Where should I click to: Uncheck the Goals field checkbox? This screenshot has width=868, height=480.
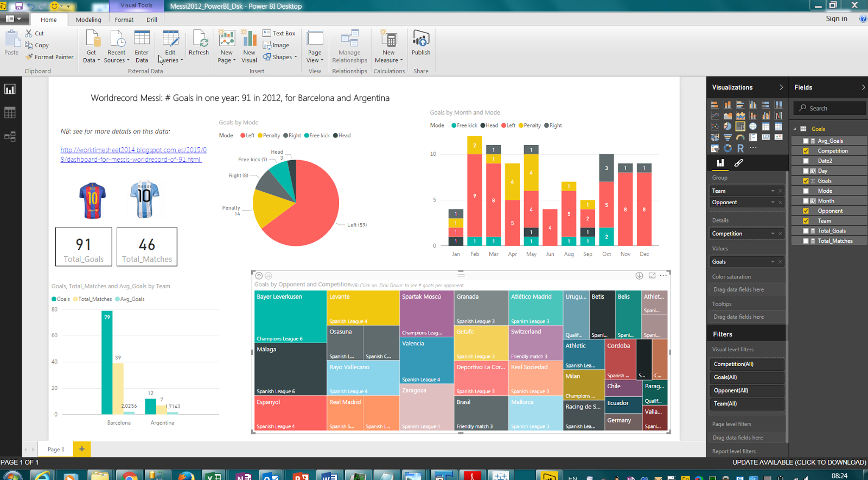pyautogui.click(x=806, y=181)
